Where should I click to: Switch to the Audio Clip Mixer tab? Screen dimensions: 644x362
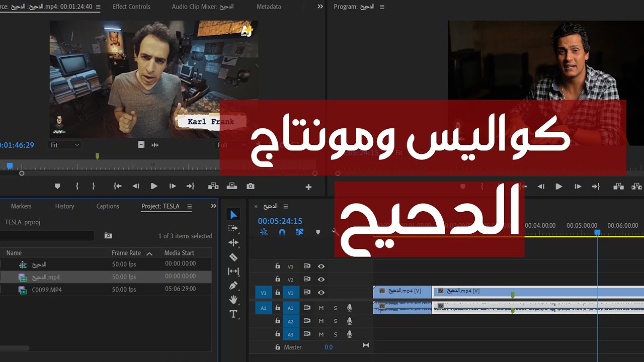tap(203, 7)
